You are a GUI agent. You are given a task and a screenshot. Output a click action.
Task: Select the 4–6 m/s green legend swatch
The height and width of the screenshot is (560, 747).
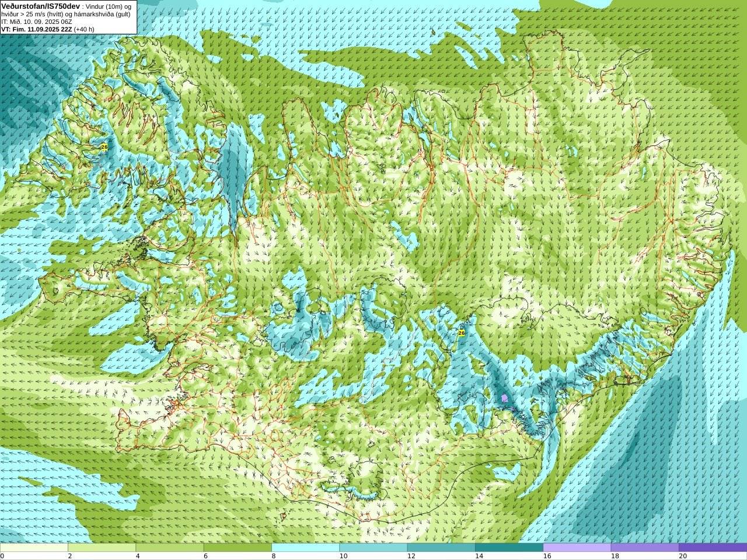click(169, 548)
